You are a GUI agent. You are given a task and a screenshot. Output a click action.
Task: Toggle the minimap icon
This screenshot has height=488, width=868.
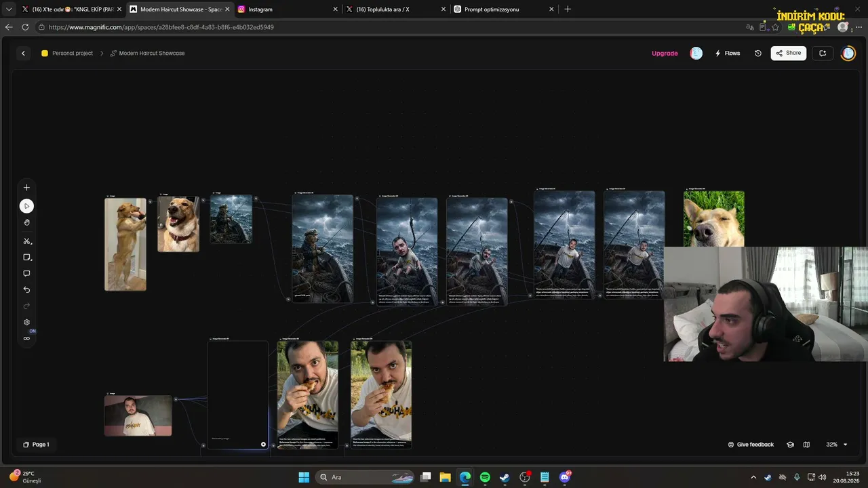tap(806, 445)
